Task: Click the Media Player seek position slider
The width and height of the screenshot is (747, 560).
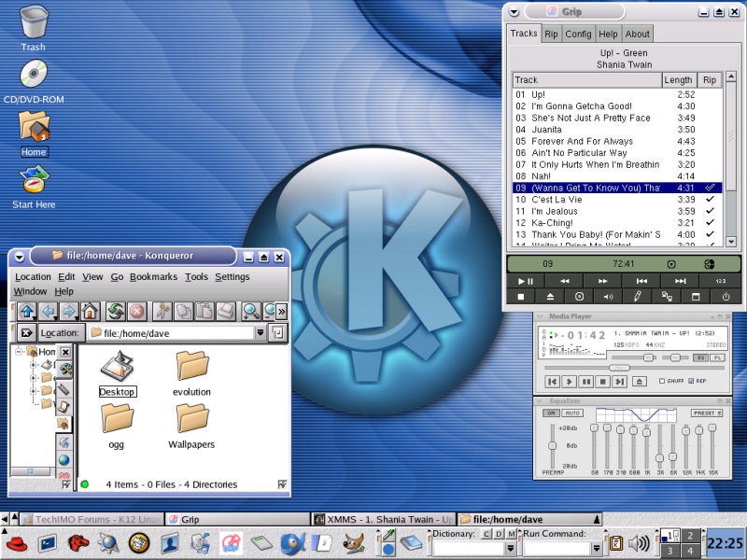Action: tap(619, 368)
